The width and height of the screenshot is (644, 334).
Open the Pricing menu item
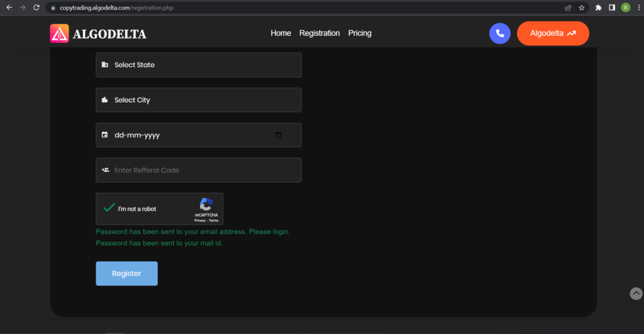(359, 33)
